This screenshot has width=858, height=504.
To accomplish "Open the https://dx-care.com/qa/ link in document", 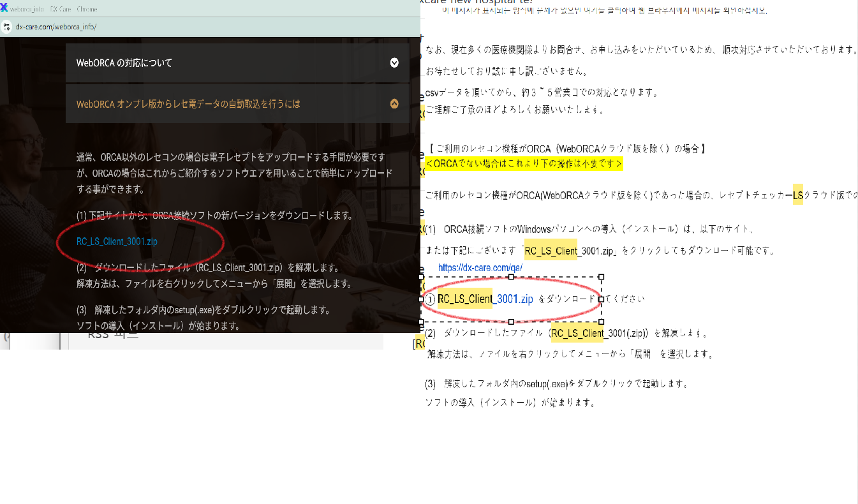I will [x=480, y=268].
